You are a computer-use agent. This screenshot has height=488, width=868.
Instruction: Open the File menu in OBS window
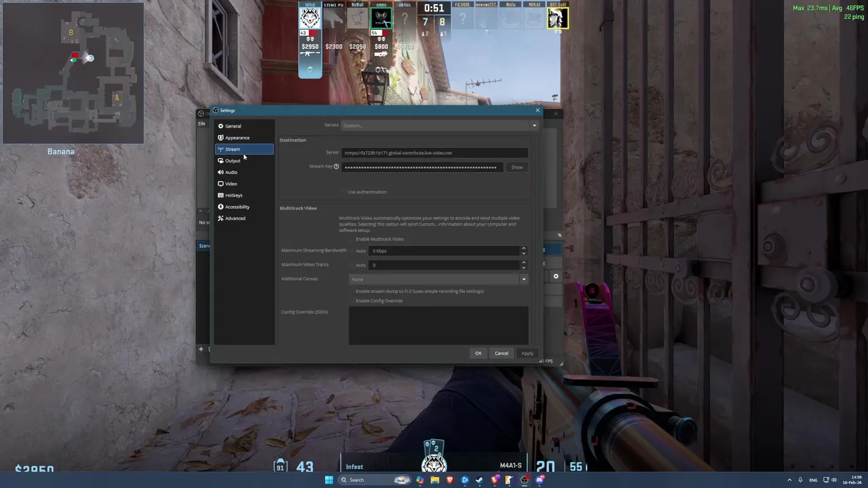(201, 123)
